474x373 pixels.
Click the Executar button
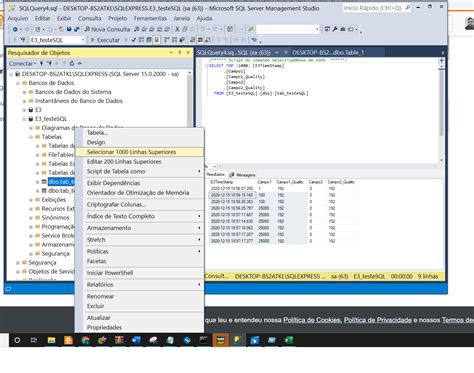(x=105, y=40)
